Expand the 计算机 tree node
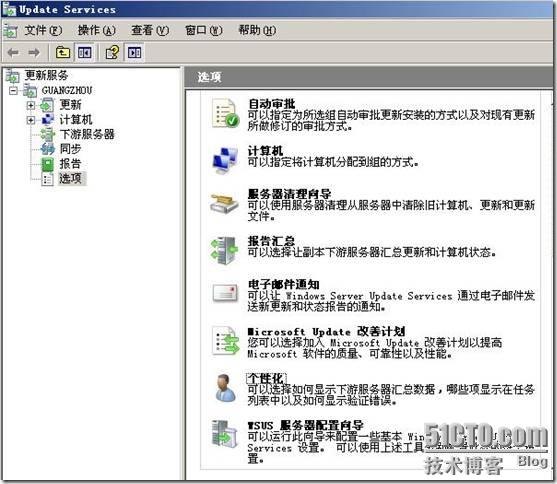This screenshot has height=484, width=557. (x=31, y=120)
